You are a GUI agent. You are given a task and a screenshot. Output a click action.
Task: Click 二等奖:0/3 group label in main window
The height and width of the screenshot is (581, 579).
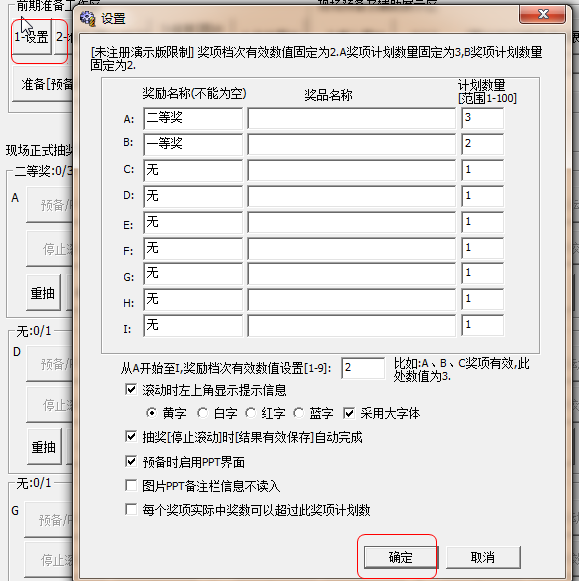coord(43,171)
